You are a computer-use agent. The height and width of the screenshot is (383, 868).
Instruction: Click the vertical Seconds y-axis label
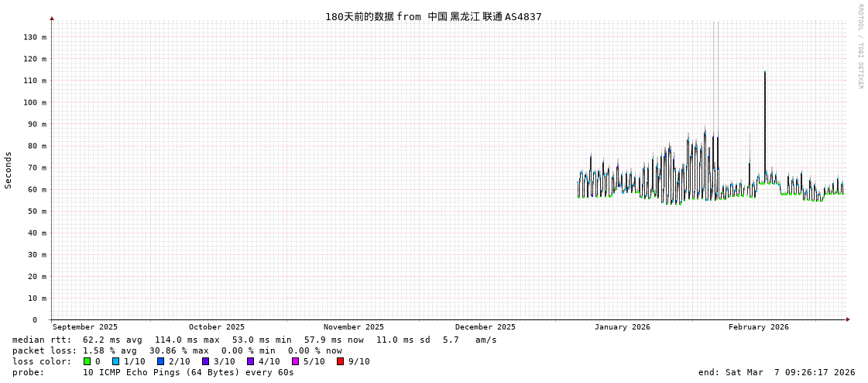(x=9, y=170)
